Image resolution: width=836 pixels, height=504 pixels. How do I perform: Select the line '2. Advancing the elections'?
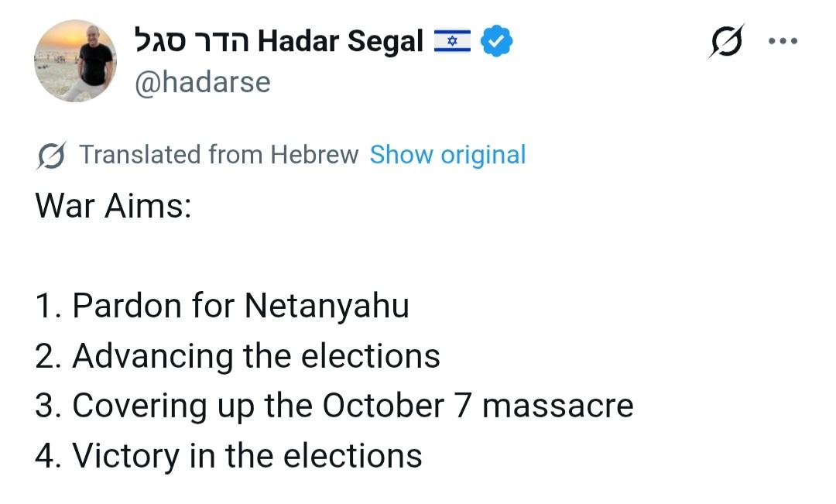pos(238,356)
